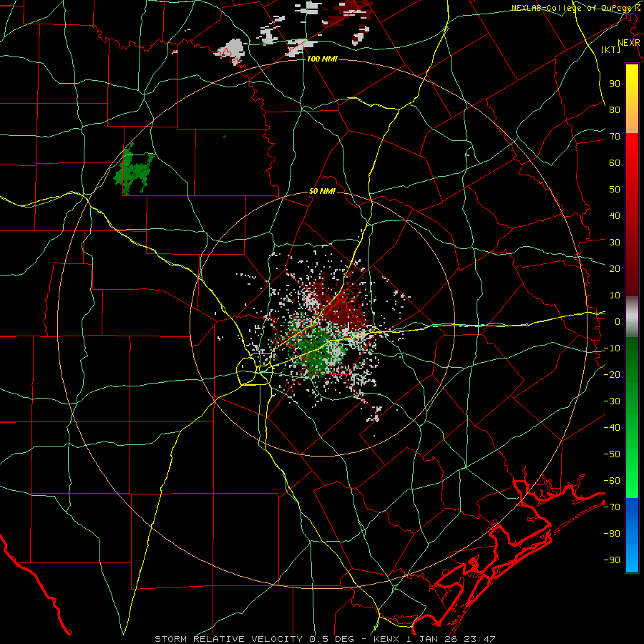This screenshot has height=644, width=644.
Task: Click the "60" value on the velocity scale
Action: tap(615, 163)
